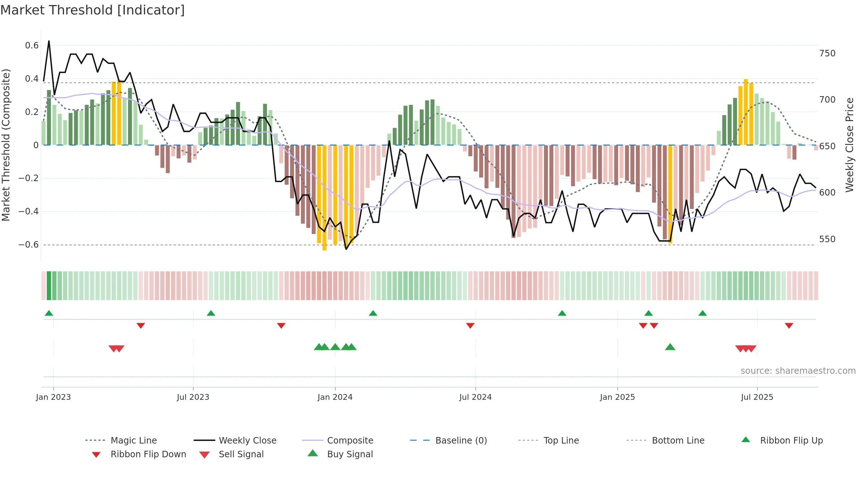Click the 0.2 left axis label
868x488 pixels.
coord(32,112)
